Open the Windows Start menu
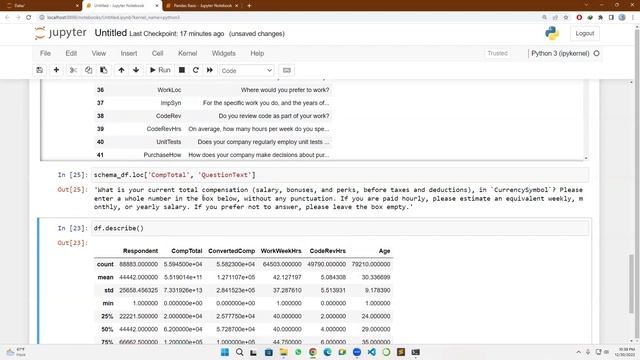Screen dimensions: 640x360 (x=225, y=352)
